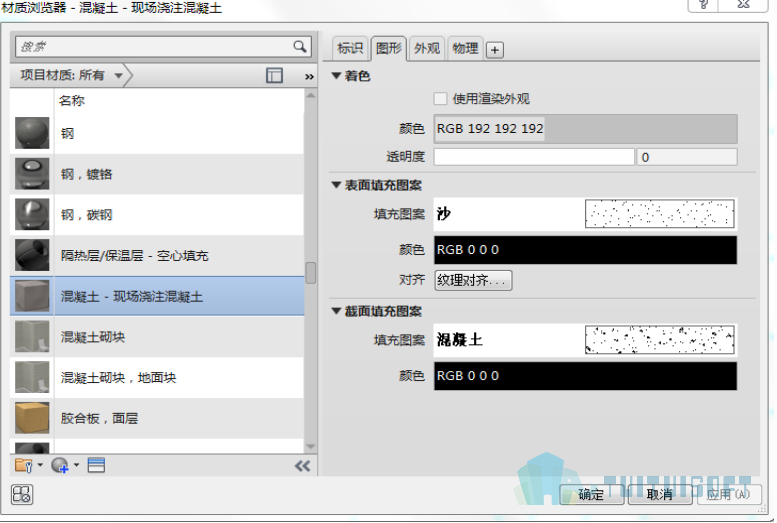Enable the 使用渲染外观 checkbox
The width and height of the screenshot is (777, 523).
pos(440,99)
